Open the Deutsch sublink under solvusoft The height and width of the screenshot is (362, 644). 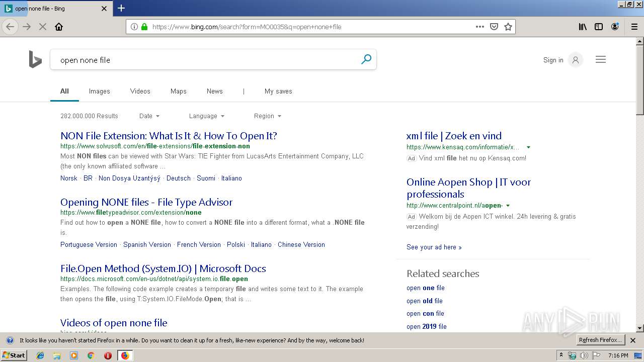click(x=179, y=178)
